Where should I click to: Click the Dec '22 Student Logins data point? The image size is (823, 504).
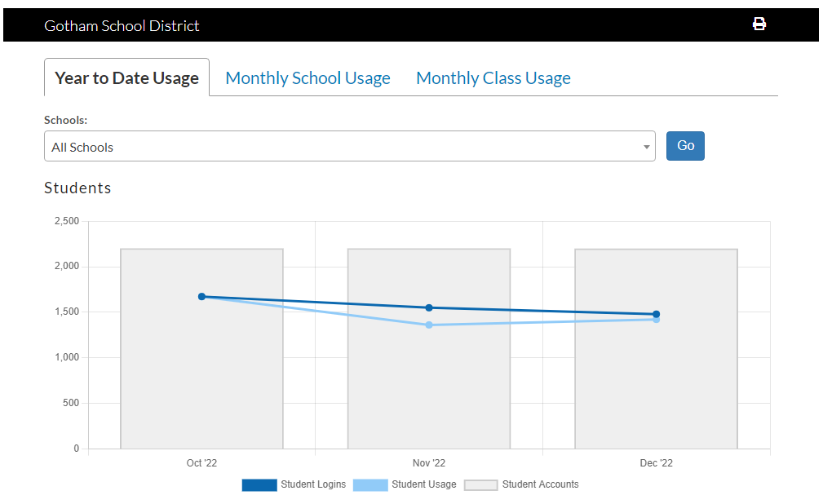pos(656,313)
